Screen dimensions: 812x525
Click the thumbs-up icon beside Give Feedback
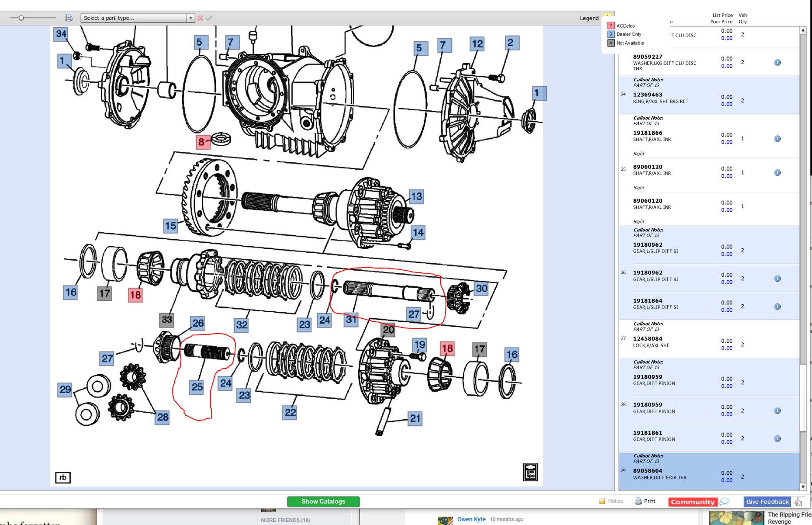point(798,501)
